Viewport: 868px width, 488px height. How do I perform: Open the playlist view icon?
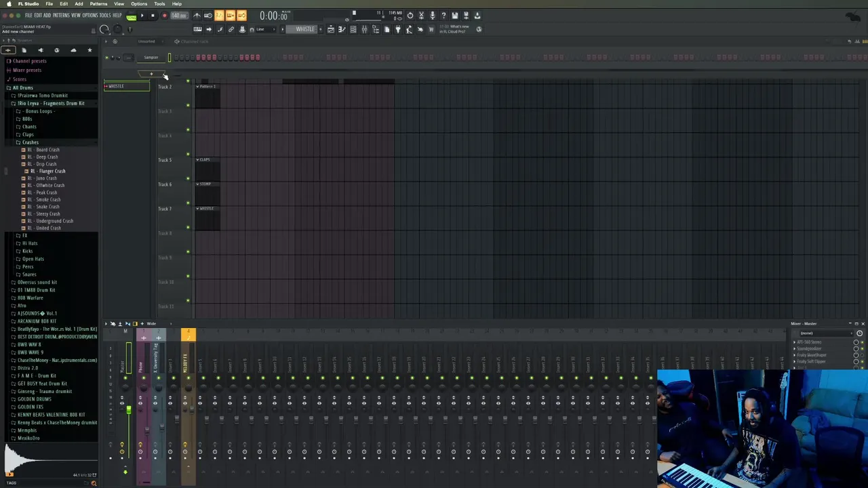coord(331,29)
